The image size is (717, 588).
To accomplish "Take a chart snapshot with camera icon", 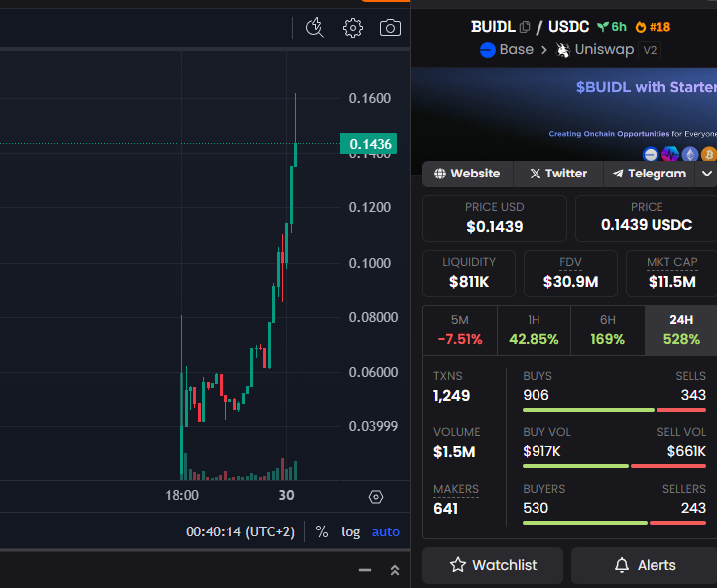I will point(390,28).
